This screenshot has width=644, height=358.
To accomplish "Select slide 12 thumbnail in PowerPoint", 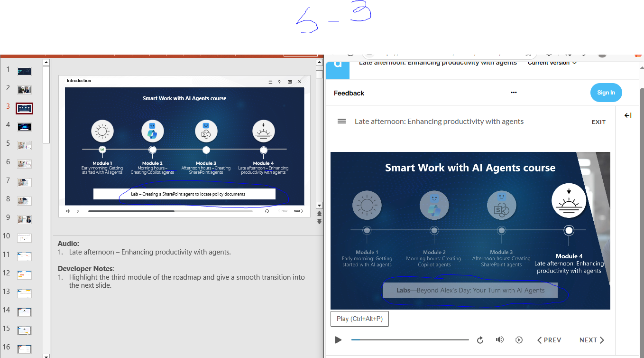I will [24, 275].
